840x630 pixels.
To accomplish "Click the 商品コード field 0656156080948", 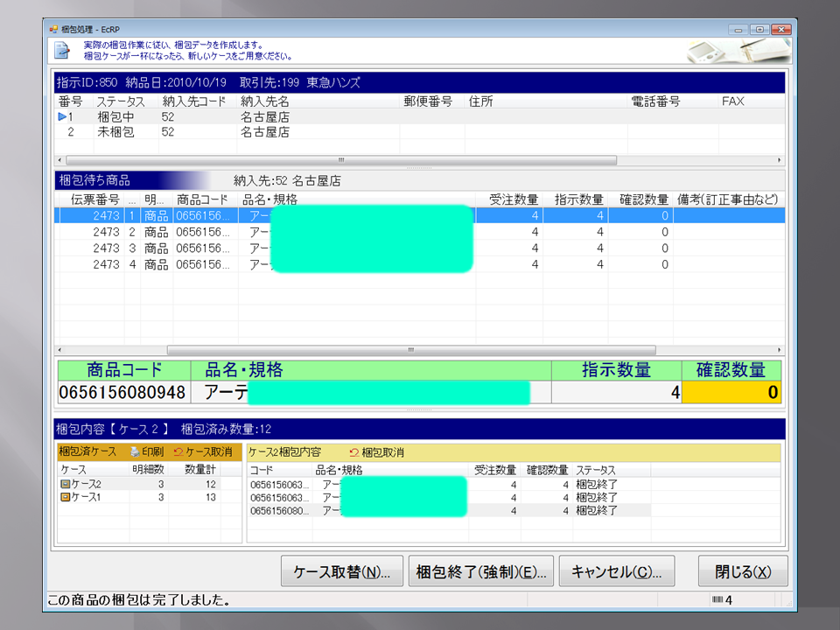I will pyautogui.click(x=122, y=393).
